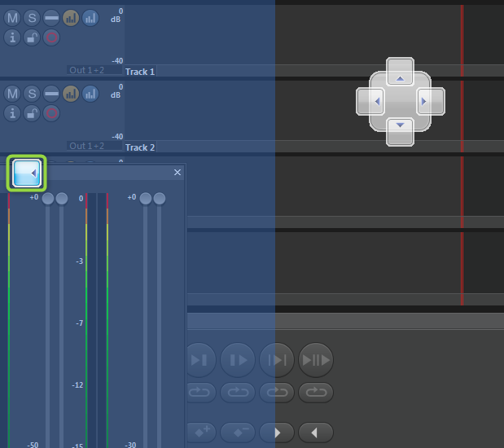Click the right arrow in the docking guide
Screen dimensions: 504x448
tap(426, 102)
